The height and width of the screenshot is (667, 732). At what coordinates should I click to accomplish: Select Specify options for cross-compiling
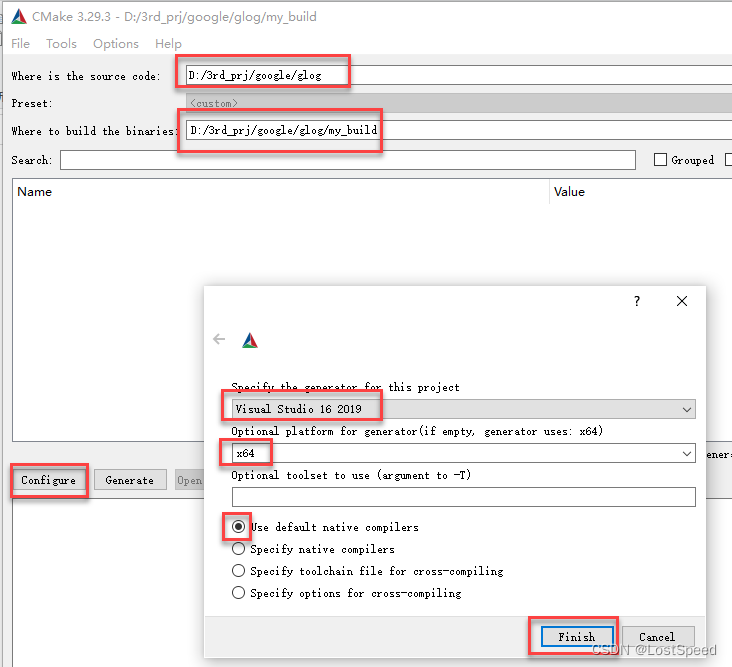238,593
